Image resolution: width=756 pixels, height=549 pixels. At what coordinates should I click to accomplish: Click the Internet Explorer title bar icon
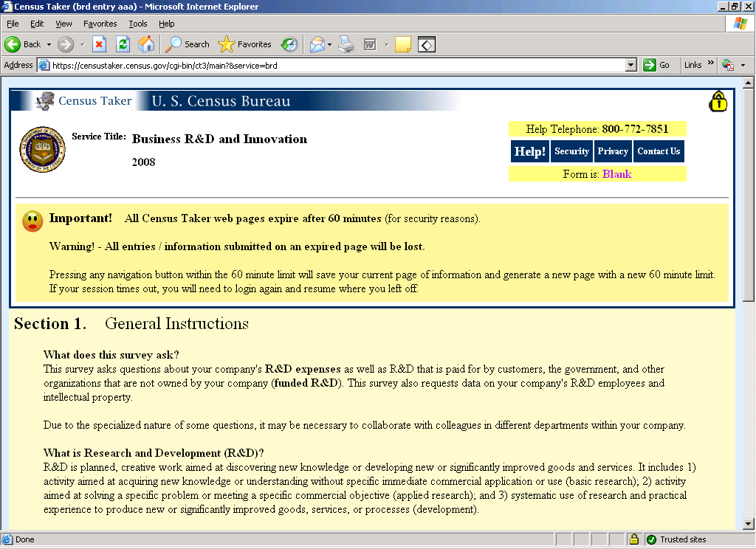[6, 6]
